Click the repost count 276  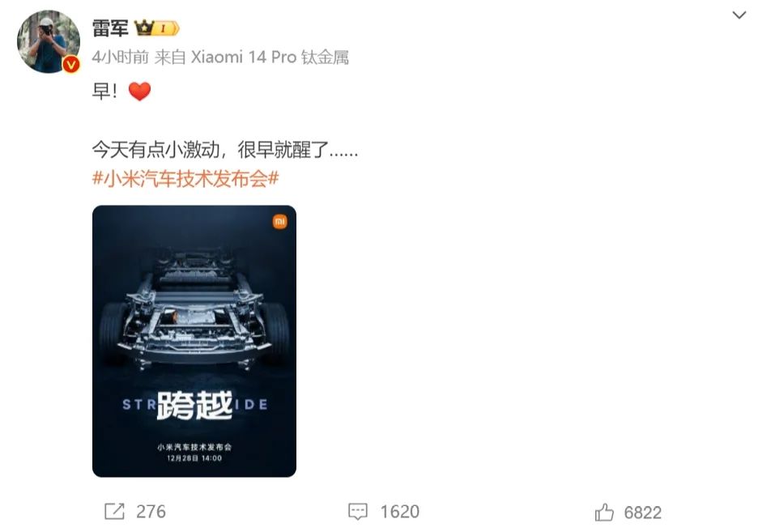click(151, 512)
